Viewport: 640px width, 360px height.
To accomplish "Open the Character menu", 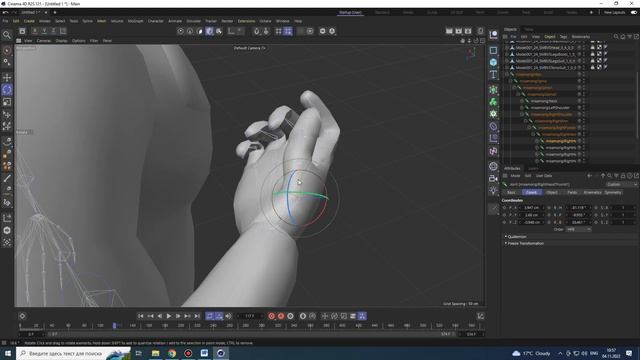I will tap(156, 21).
